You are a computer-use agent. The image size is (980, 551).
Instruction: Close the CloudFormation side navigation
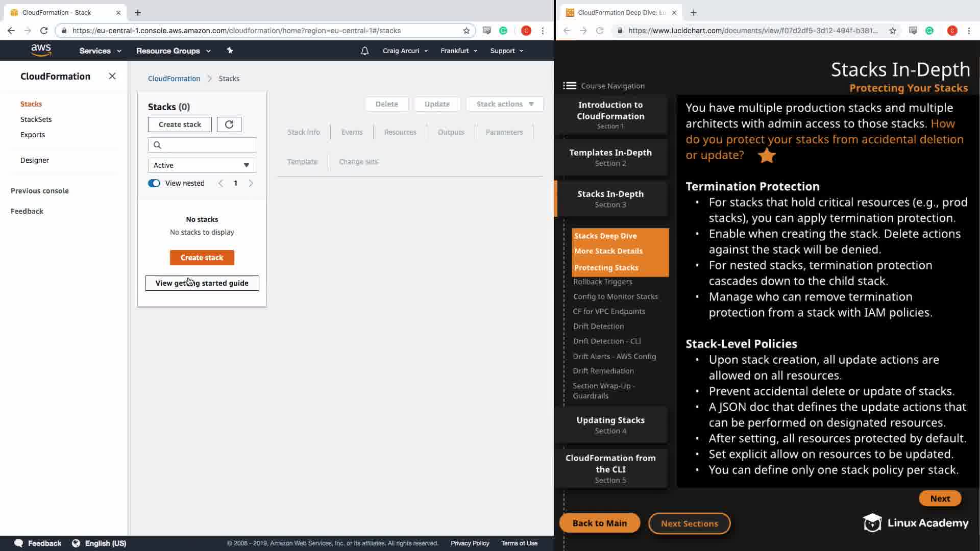pyautogui.click(x=112, y=76)
